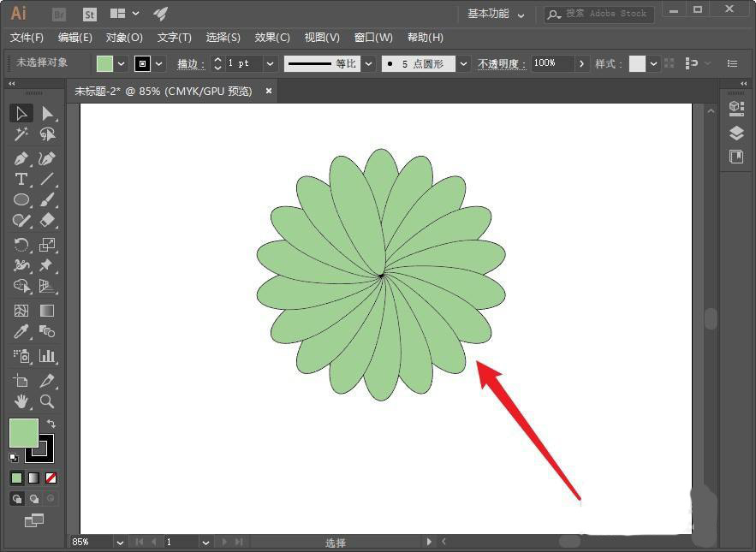
Task: Click the 描边 stroke panel link
Action: point(190,64)
